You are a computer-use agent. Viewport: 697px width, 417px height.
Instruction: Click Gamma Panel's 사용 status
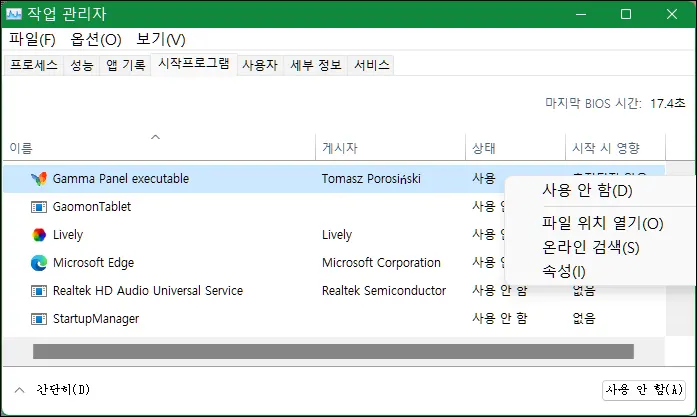(484, 179)
